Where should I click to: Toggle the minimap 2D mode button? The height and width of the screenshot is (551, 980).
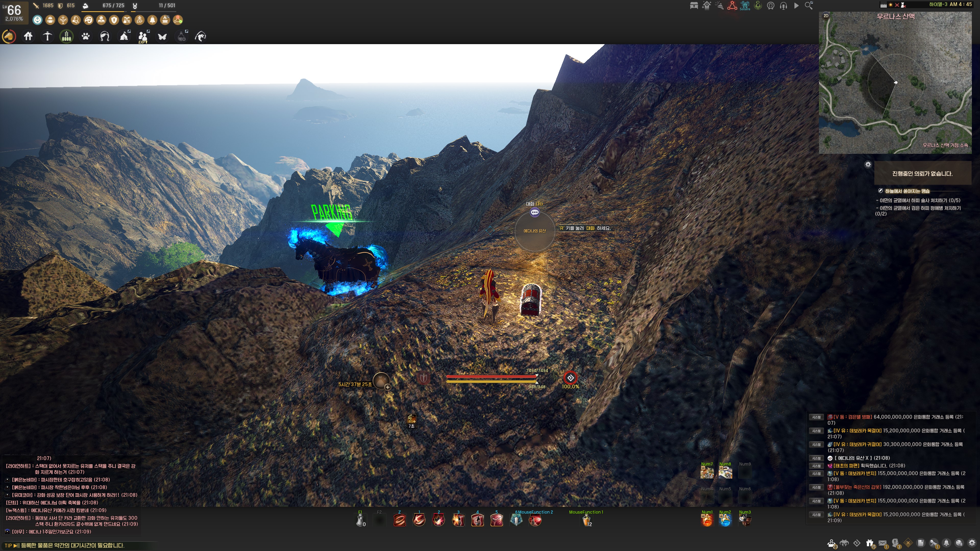826,16
